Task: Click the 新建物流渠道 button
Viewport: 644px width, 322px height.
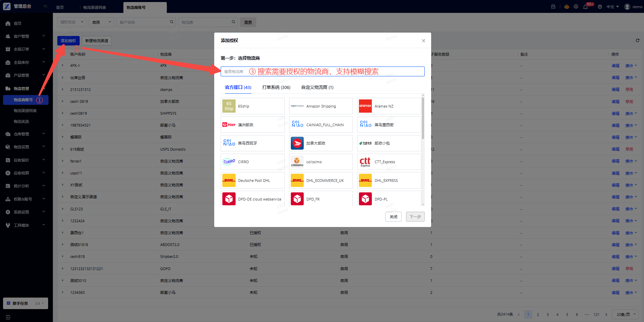Action: point(97,41)
